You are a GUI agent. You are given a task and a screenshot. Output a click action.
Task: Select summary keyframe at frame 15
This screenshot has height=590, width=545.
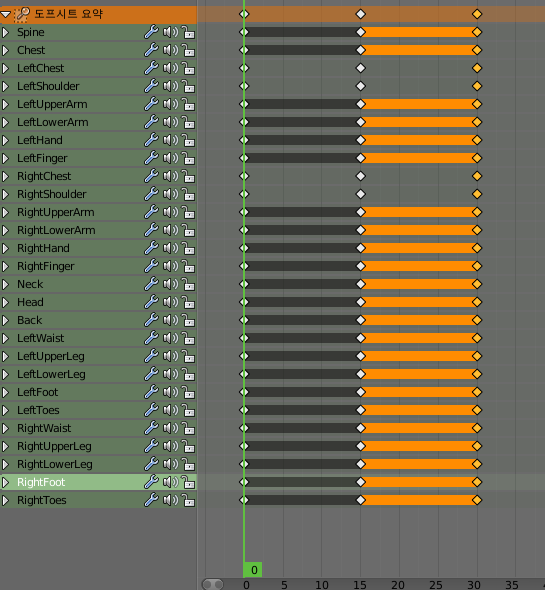pyautogui.click(x=361, y=14)
